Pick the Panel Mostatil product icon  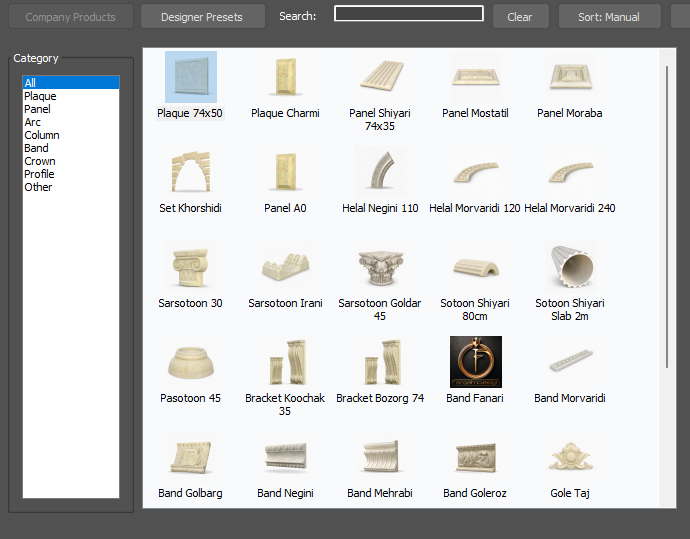[x=476, y=77]
